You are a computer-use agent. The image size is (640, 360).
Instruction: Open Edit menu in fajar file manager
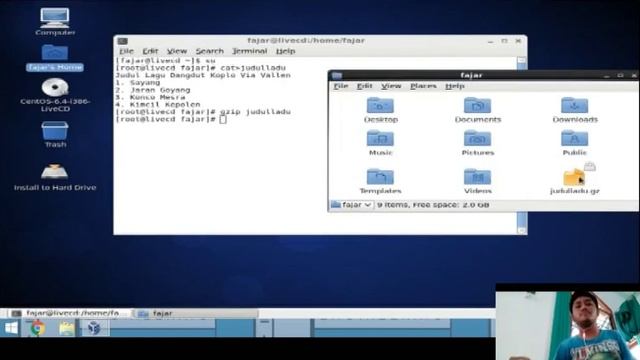364,86
